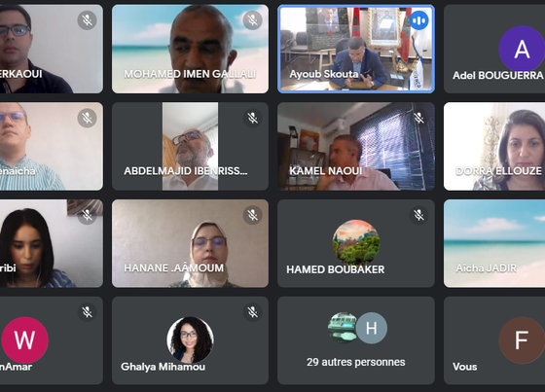
Task: Click muted mic icon on KAMEL NAOUI tile
Action: 418,118
